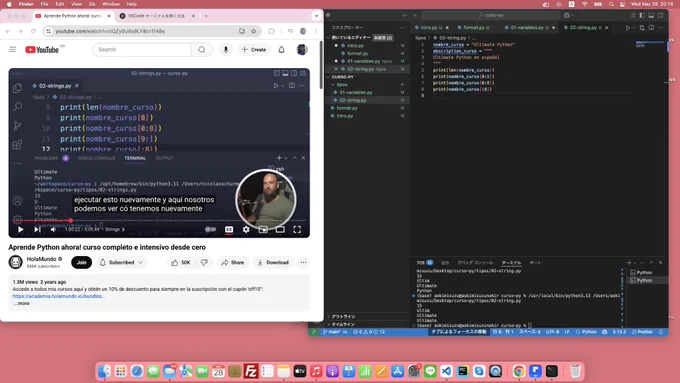Expand description with ...more

pos(22,303)
